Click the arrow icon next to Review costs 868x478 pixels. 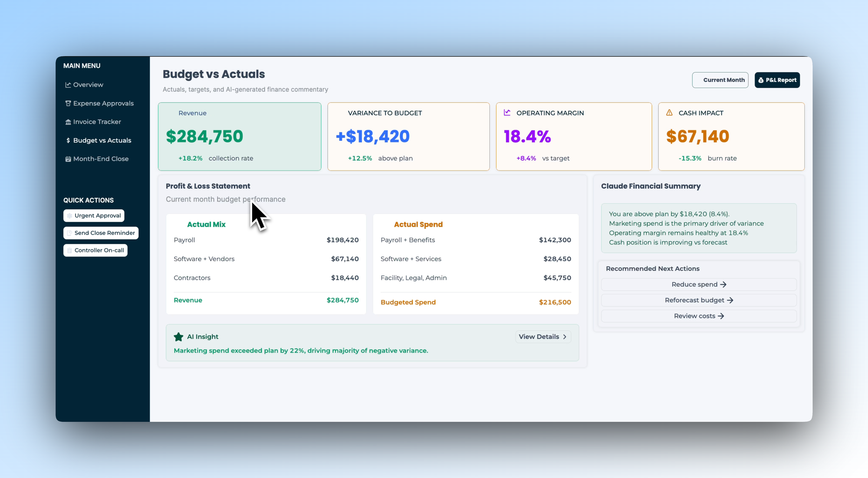[721, 316]
